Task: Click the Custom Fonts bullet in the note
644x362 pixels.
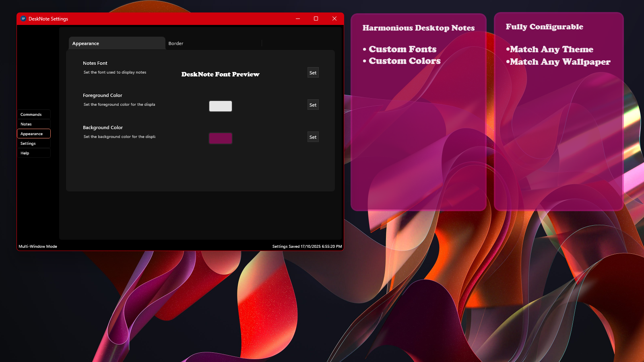Action: pos(402,49)
